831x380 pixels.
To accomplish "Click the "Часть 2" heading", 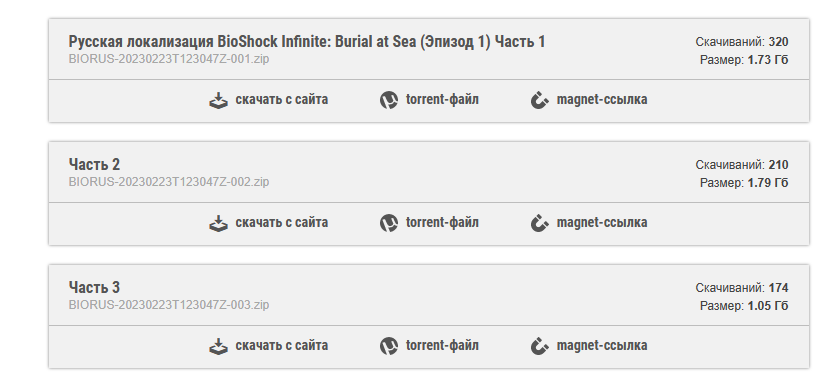I will pos(94,164).
